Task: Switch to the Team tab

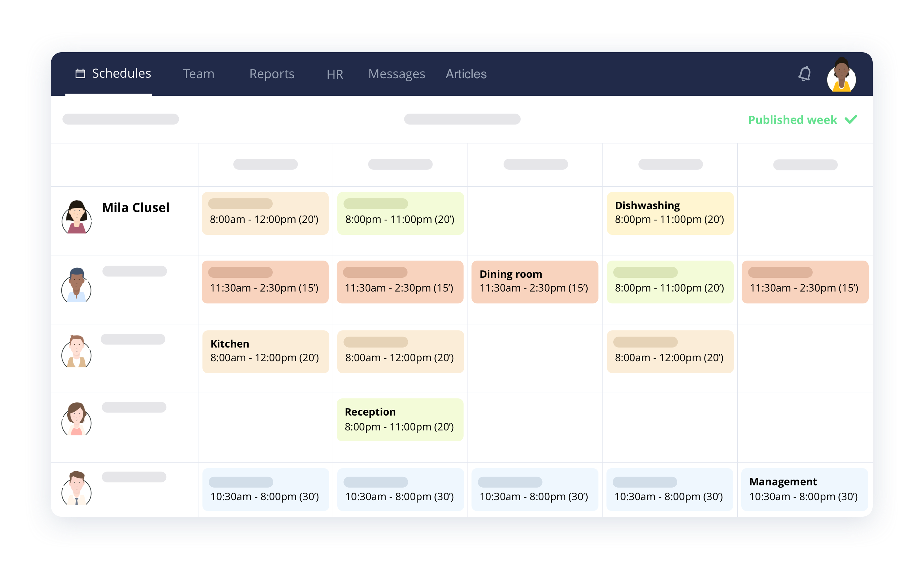Action: tap(198, 74)
